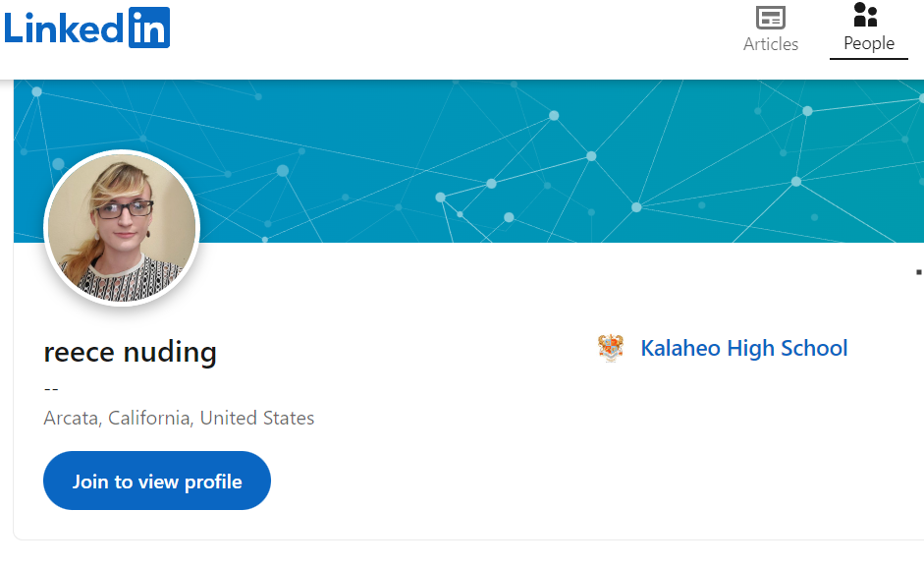Screen dimensions: 924x567
Task: Click the name heading "reece nuding"
Action: coord(130,351)
